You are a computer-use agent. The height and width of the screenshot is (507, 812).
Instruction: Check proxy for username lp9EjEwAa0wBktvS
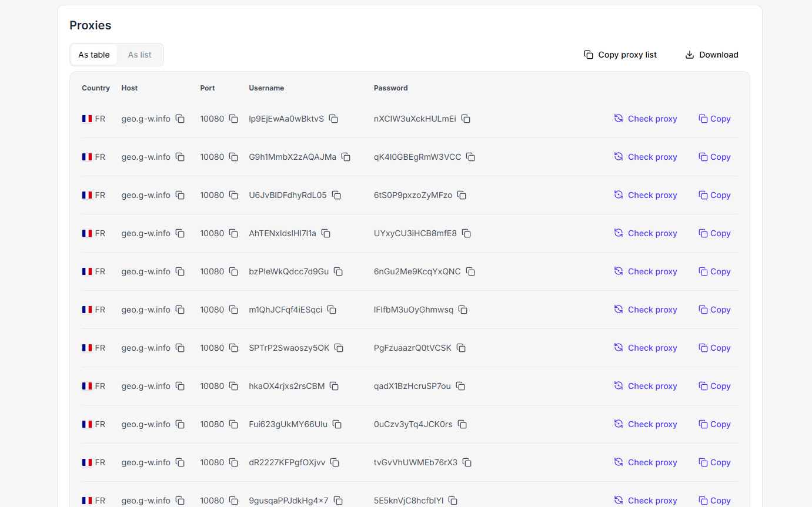pos(646,119)
